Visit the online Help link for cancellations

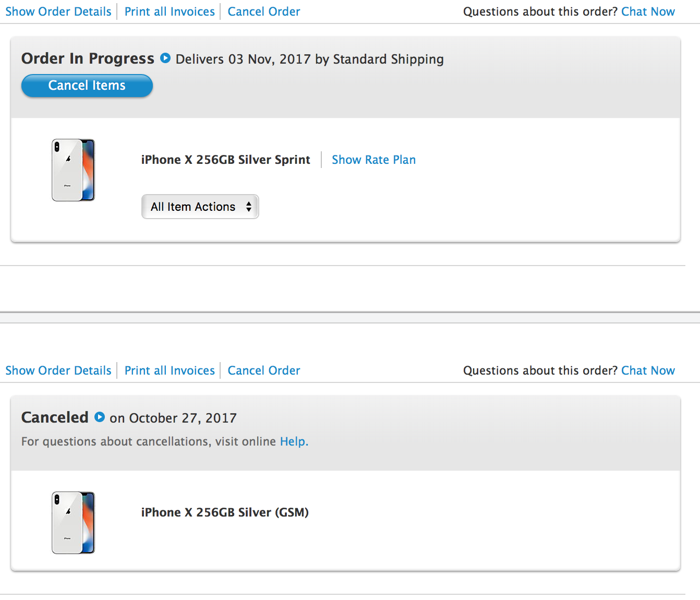tap(293, 441)
